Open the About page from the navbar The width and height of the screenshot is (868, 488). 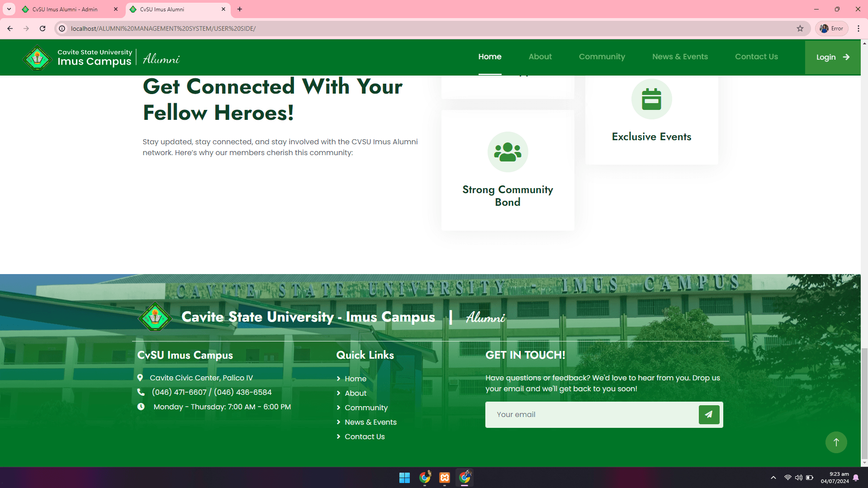click(540, 57)
